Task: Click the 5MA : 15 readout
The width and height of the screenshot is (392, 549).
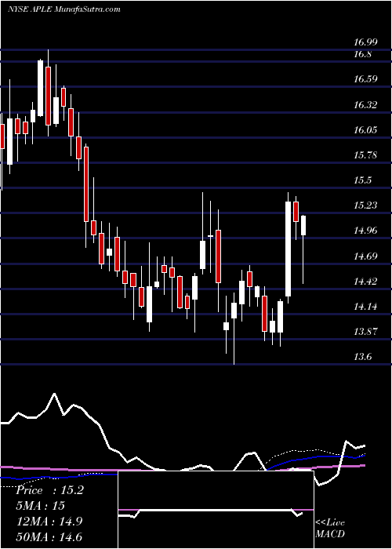Action: pyautogui.click(x=41, y=506)
